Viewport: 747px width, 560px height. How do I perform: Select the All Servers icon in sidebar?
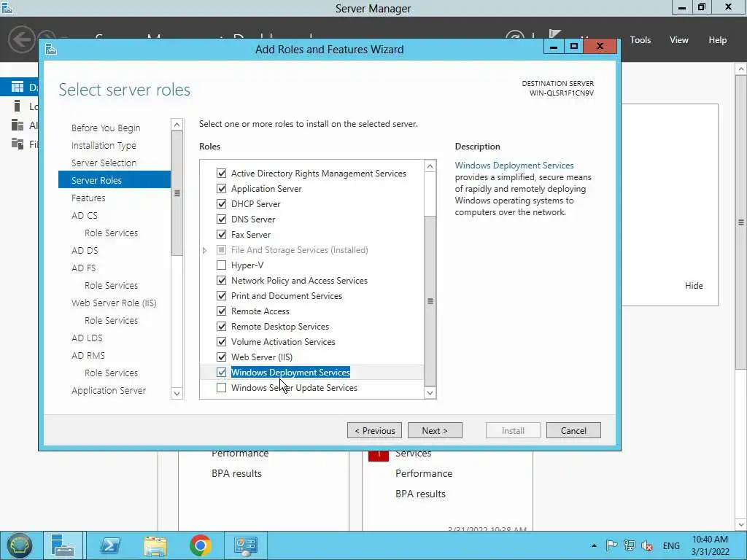18,125
